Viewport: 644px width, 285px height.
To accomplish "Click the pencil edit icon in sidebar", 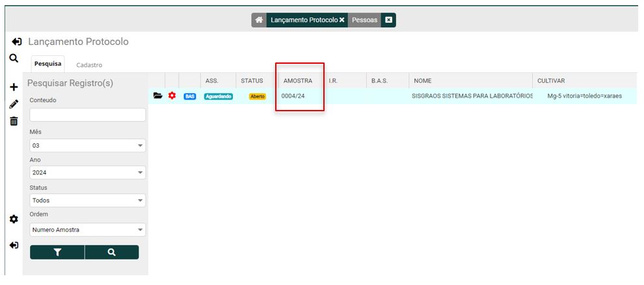I will [14, 104].
